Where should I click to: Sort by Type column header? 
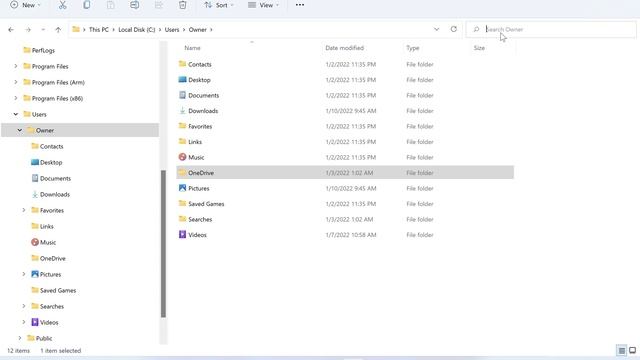coord(413,48)
